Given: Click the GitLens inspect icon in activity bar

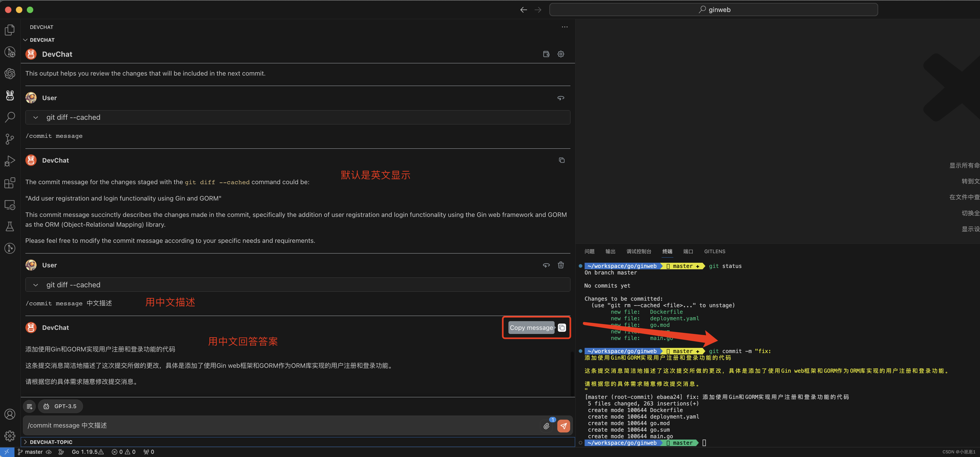Looking at the screenshot, I should (x=10, y=249).
